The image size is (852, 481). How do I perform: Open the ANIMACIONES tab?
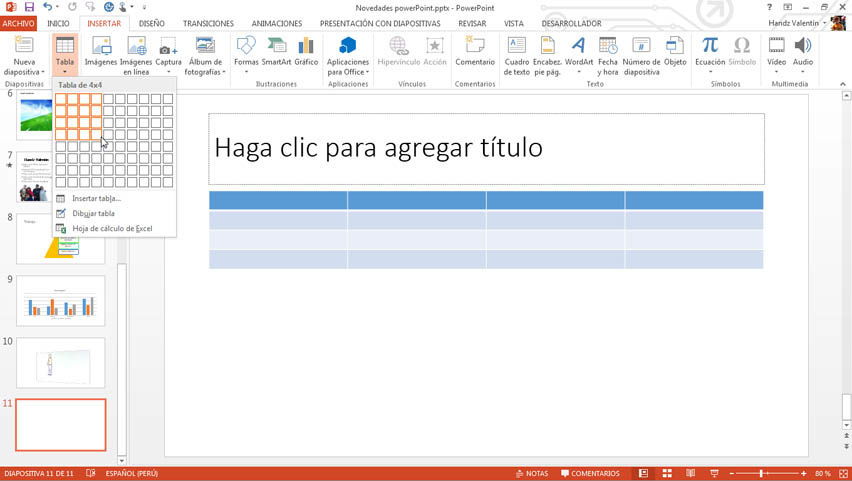(277, 23)
